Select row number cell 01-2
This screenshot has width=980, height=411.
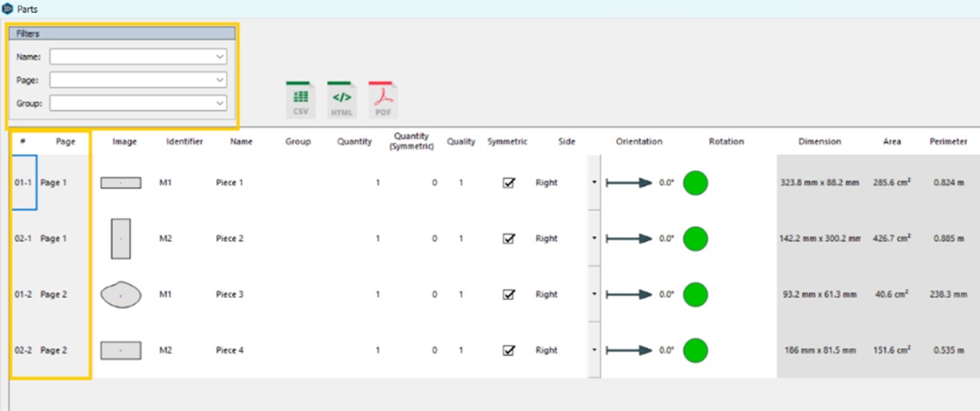pyautogui.click(x=24, y=294)
